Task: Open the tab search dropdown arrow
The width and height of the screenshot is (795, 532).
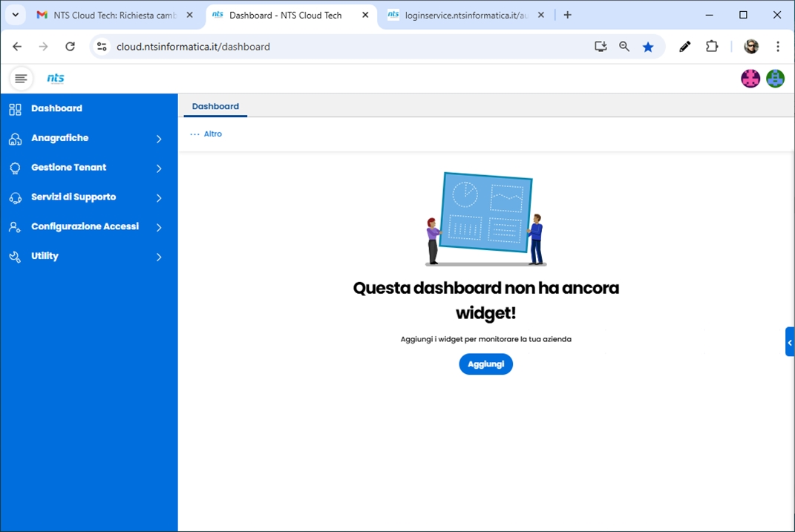Action: pyautogui.click(x=16, y=15)
